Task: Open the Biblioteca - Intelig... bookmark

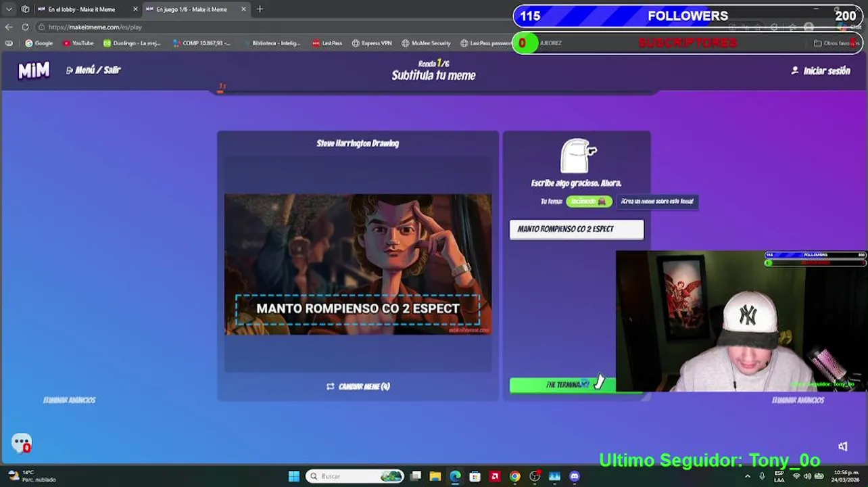Action: click(x=272, y=43)
